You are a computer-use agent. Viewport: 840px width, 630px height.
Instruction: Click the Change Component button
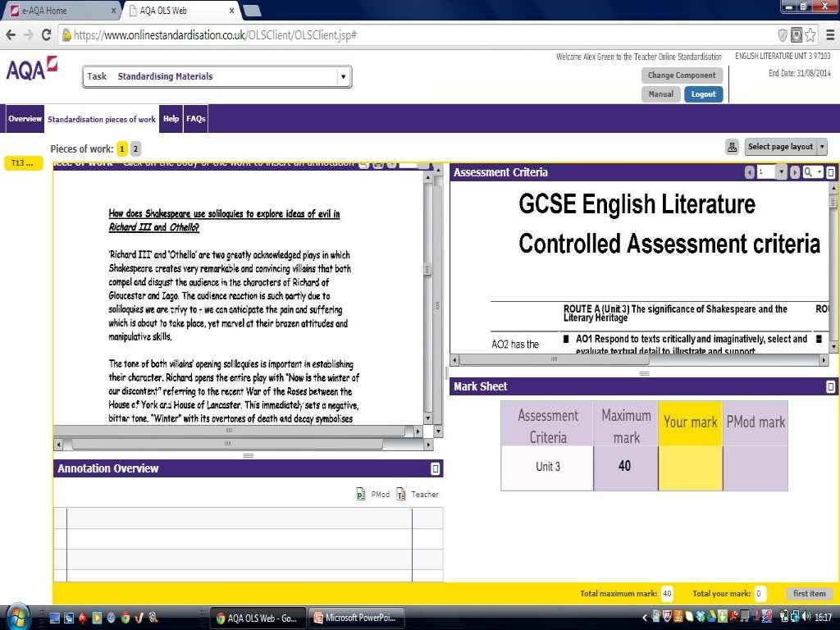(682, 75)
